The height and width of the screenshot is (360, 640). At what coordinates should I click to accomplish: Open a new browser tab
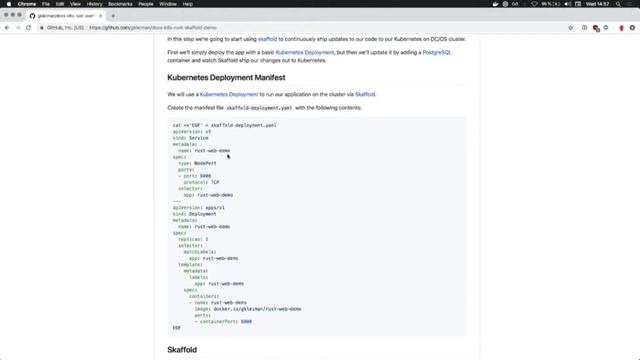(x=113, y=16)
